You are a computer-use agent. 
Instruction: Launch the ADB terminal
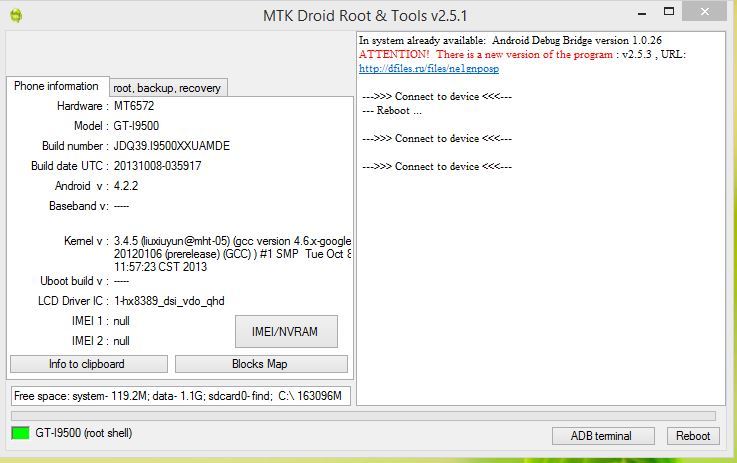(x=601, y=436)
